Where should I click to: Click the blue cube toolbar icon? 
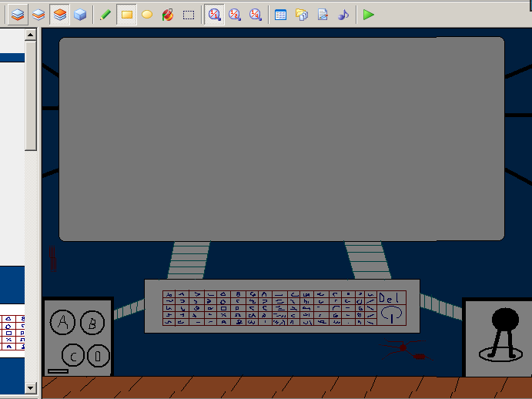(80, 15)
